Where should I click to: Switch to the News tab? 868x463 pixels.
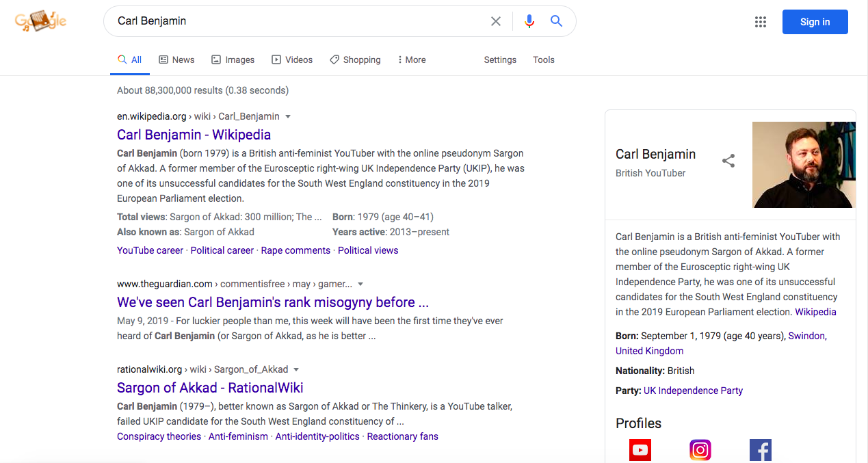tap(176, 59)
